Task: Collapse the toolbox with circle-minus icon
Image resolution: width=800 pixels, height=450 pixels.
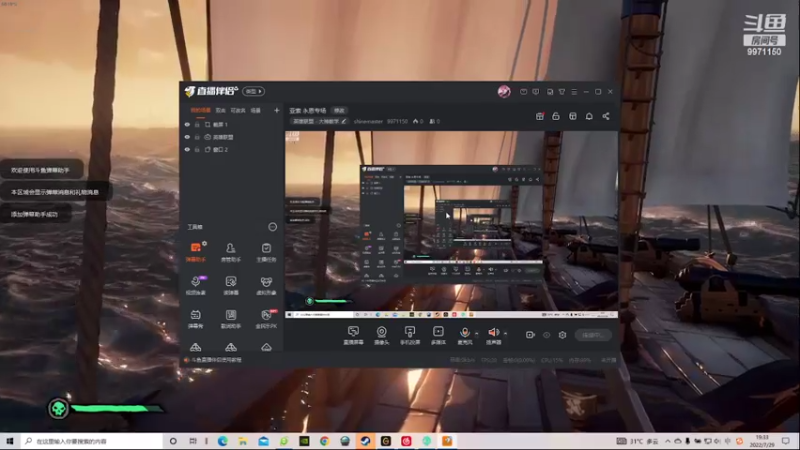Action: click(x=272, y=227)
